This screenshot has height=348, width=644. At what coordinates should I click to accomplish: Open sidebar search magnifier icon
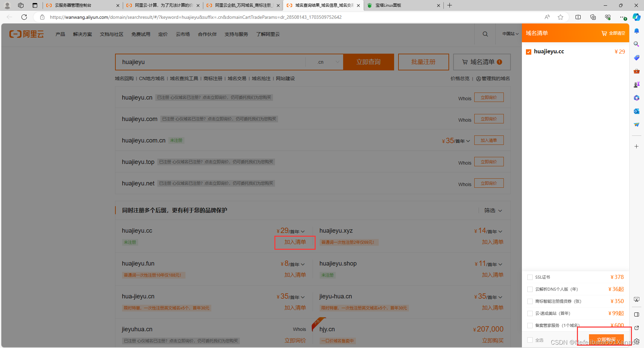coord(636,44)
